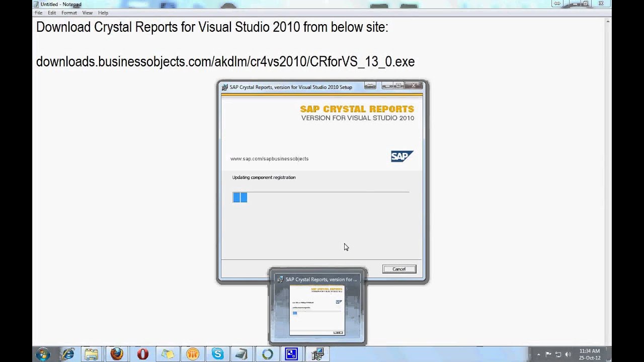Click www.sap.com/sapbusinessobjects text in installer
This screenshot has width=644, height=362.
pos(269,159)
